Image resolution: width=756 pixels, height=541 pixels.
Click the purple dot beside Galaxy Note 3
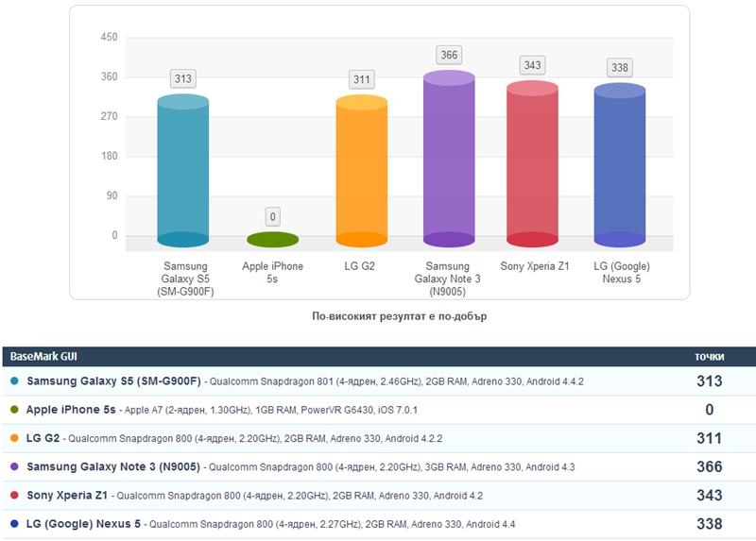click(x=14, y=466)
